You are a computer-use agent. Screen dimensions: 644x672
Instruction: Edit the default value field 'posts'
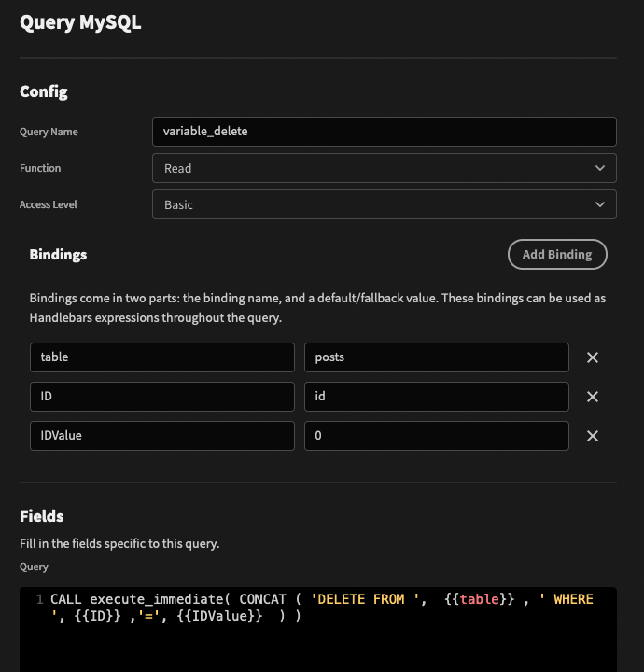(437, 357)
